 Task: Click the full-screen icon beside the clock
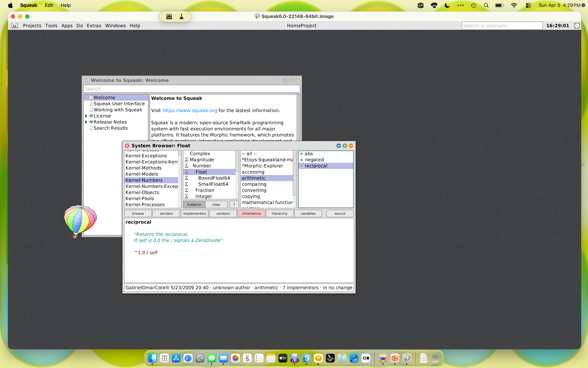point(577,25)
